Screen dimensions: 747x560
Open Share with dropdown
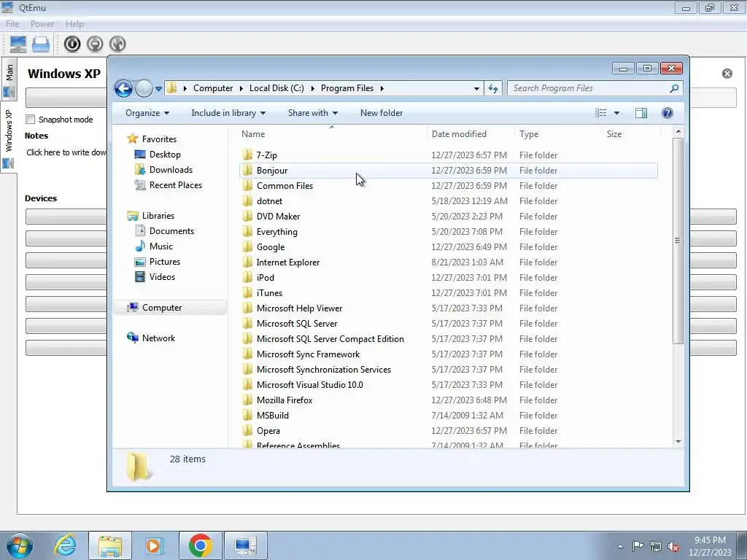(x=313, y=113)
